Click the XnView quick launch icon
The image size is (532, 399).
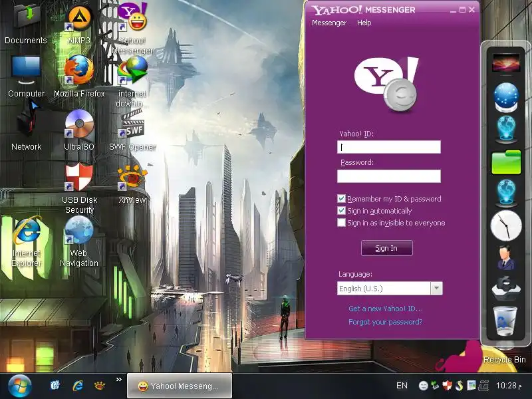99,386
